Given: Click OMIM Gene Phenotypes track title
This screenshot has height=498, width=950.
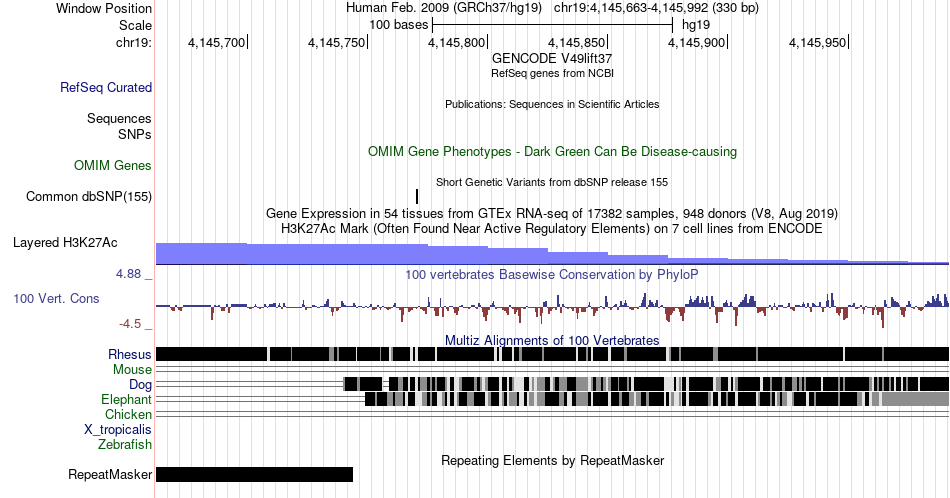Looking at the screenshot, I should pos(552,151).
